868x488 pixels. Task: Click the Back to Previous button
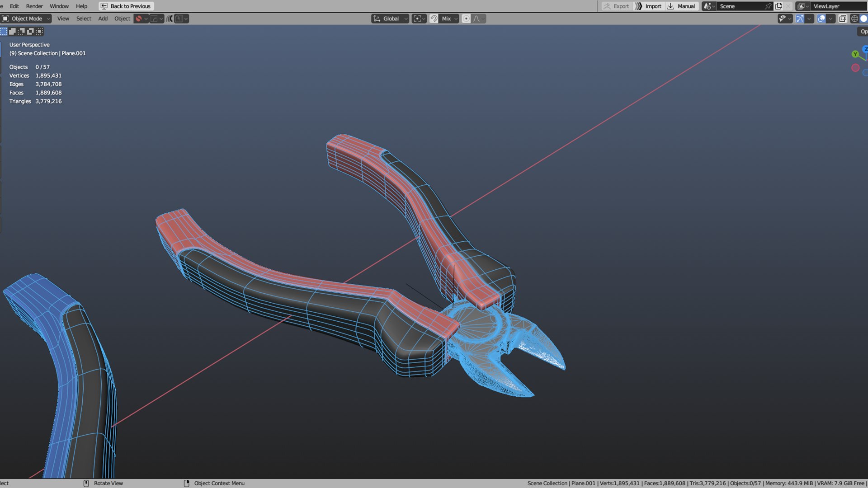pos(126,6)
